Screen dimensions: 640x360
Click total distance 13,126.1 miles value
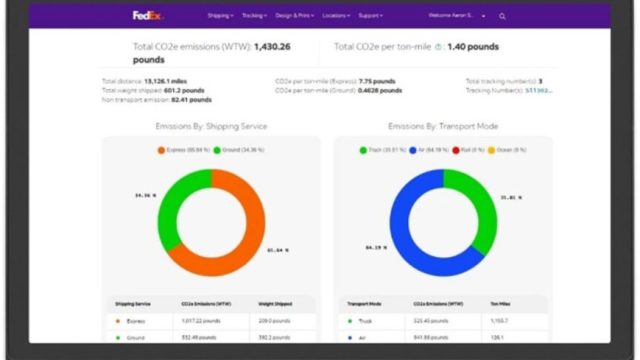[x=165, y=81]
